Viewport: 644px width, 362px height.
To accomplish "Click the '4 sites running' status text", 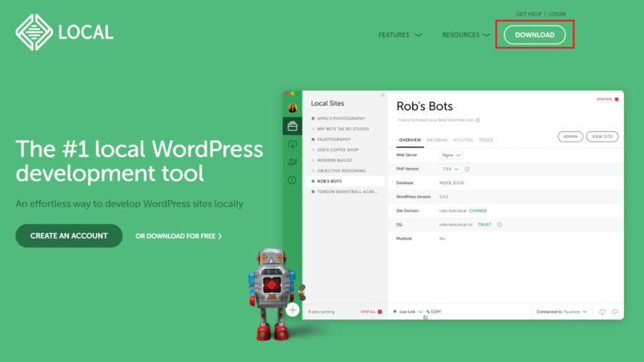I will click(x=321, y=312).
